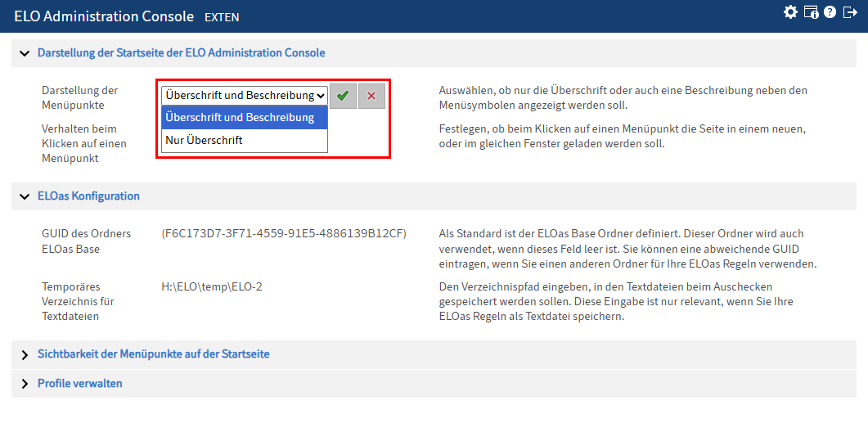The width and height of the screenshot is (868, 428).
Task: Expand the 'Profile verwalten' section chevron
Action: [25, 385]
